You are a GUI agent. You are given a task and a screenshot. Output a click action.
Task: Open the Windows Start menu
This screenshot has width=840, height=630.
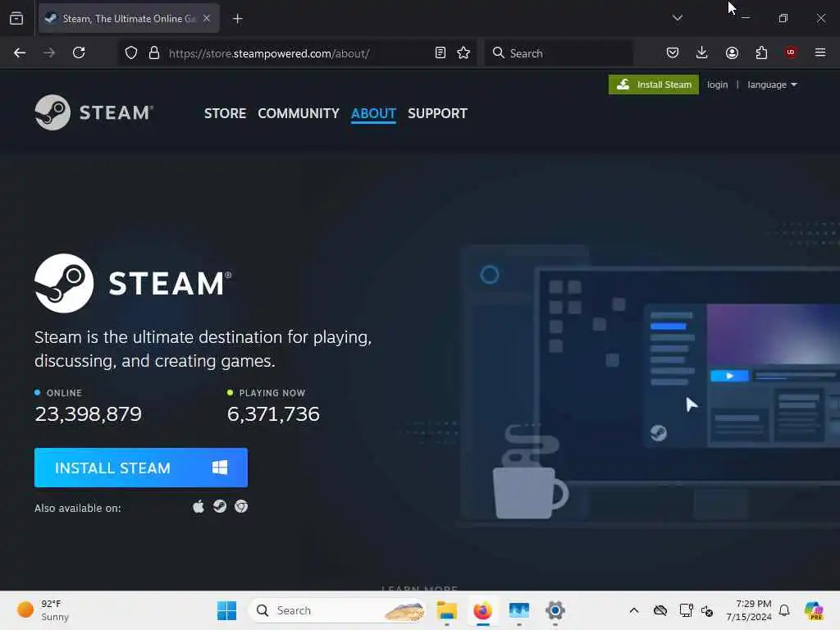227,610
